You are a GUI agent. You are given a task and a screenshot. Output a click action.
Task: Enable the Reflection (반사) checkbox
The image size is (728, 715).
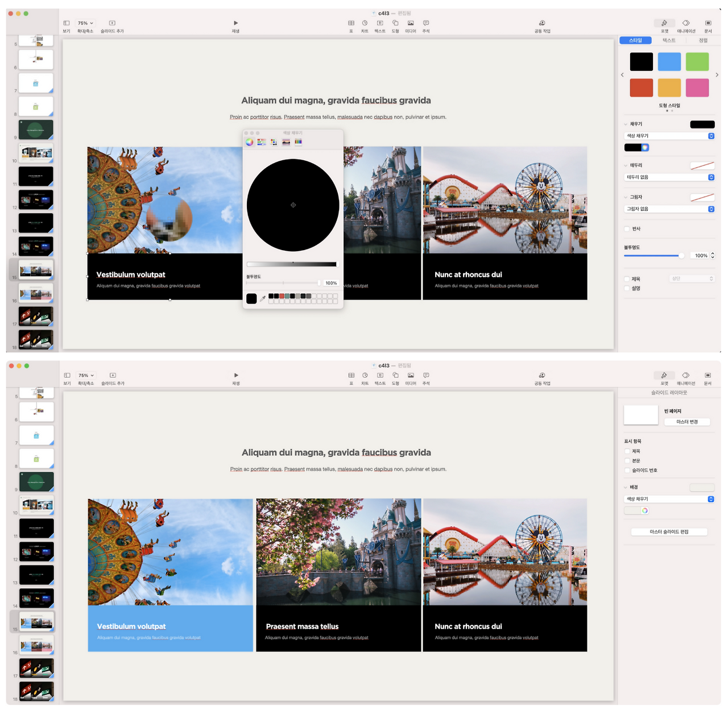pyautogui.click(x=627, y=229)
